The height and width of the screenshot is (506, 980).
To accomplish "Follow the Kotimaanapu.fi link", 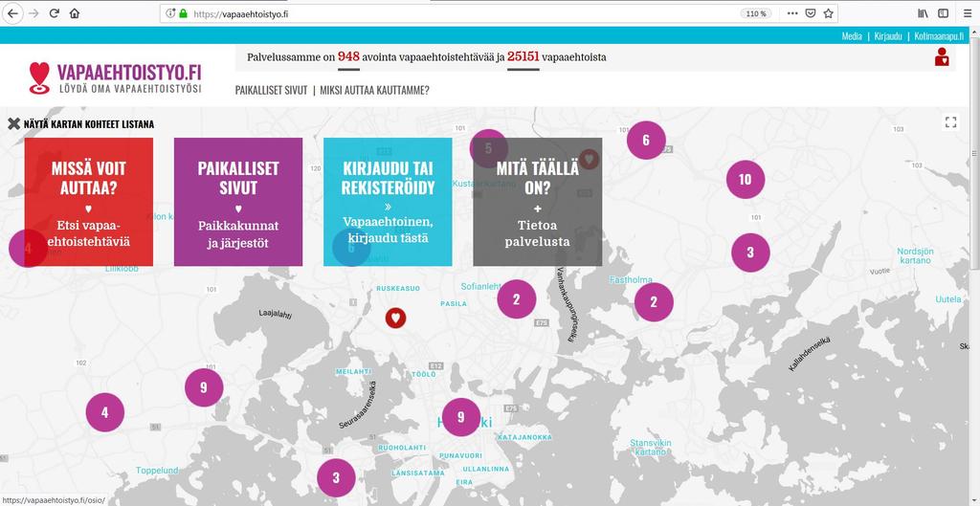I will (939, 36).
